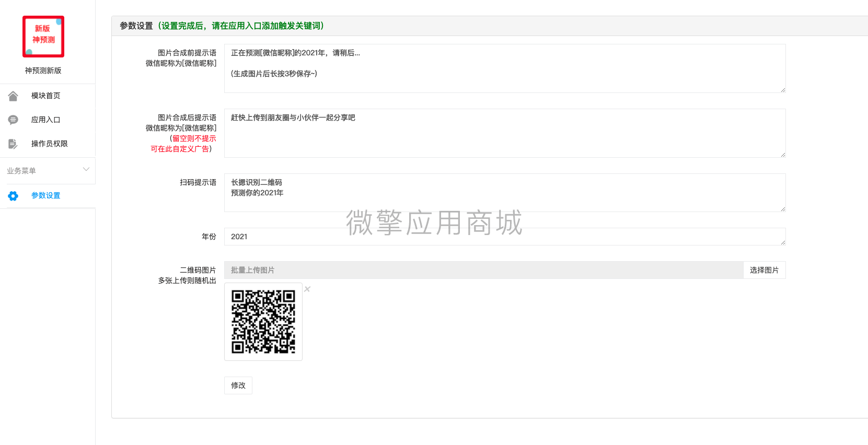Click the 神预测新版 module logo image
868x445 pixels.
click(43, 36)
